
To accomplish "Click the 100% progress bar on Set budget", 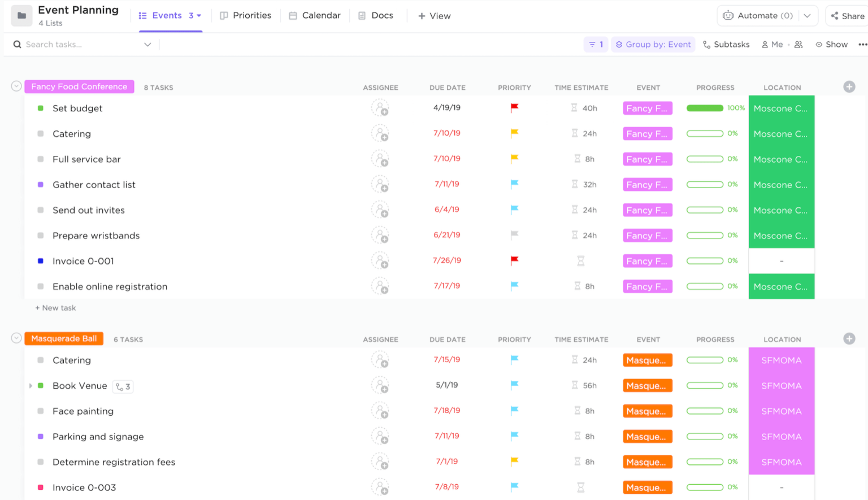I will 705,108.
